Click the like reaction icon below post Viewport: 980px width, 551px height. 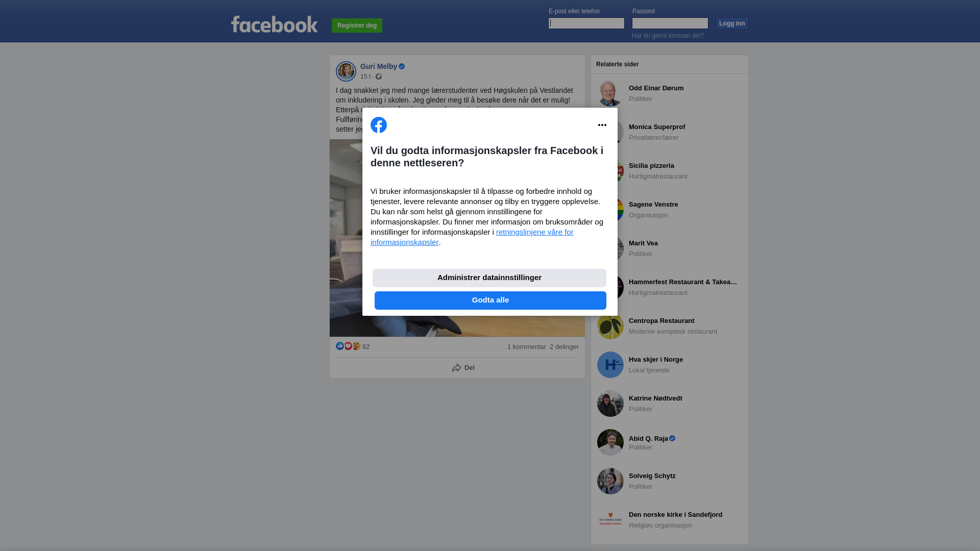pos(340,346)
